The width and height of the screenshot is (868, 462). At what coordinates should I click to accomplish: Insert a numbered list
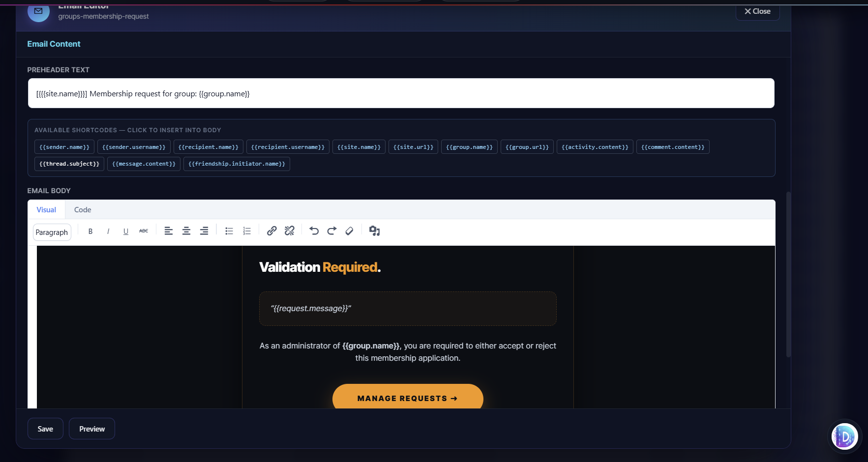click(x=247, y=231)
